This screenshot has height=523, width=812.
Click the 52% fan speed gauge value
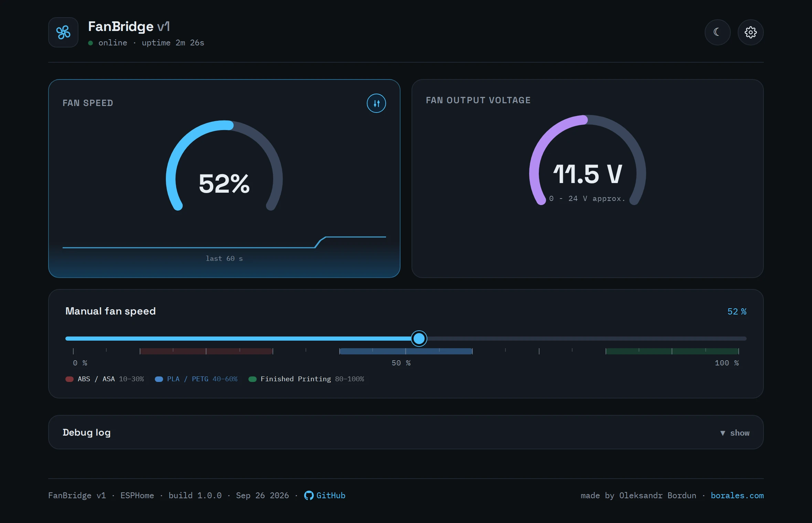coord(224,183)
